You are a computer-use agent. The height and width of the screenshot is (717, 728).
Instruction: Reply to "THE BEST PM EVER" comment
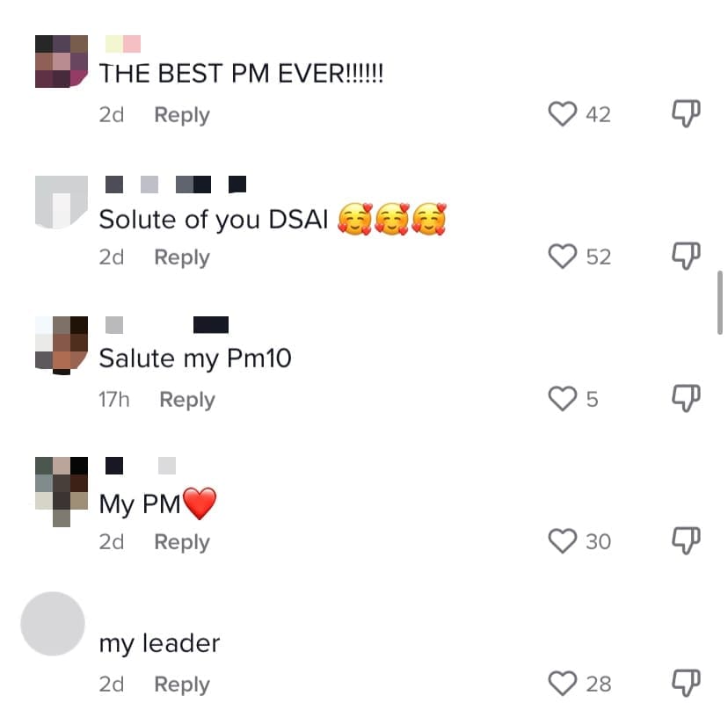182,115
